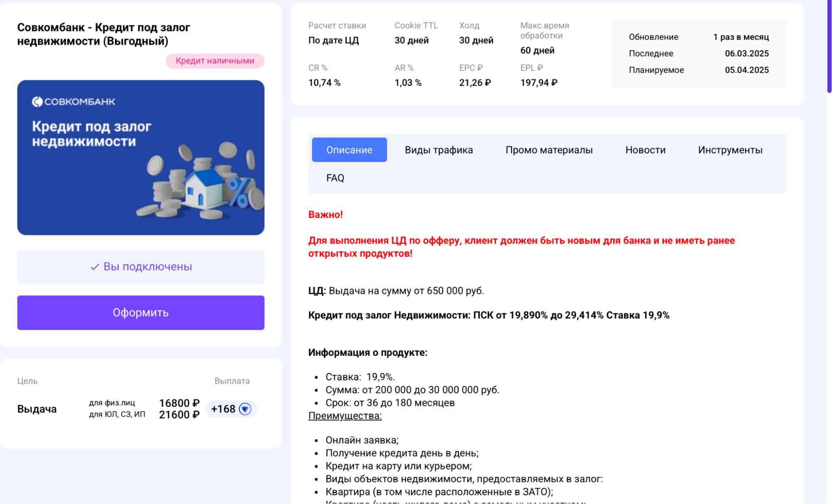
Task: Click the 1 раз в месяц update value
Action: click(741, 37)
